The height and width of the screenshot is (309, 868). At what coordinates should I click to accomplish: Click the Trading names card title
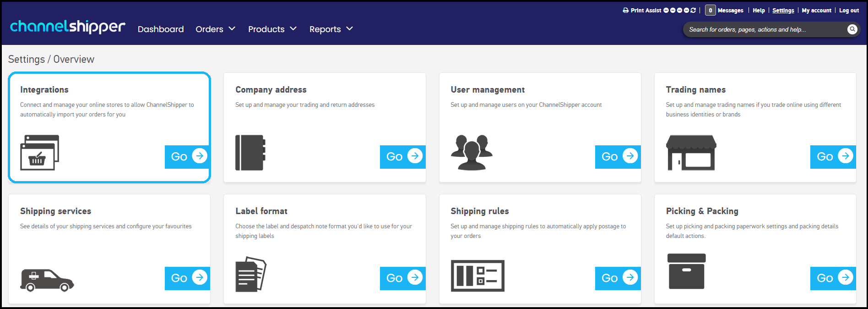(x=695, y=89)
